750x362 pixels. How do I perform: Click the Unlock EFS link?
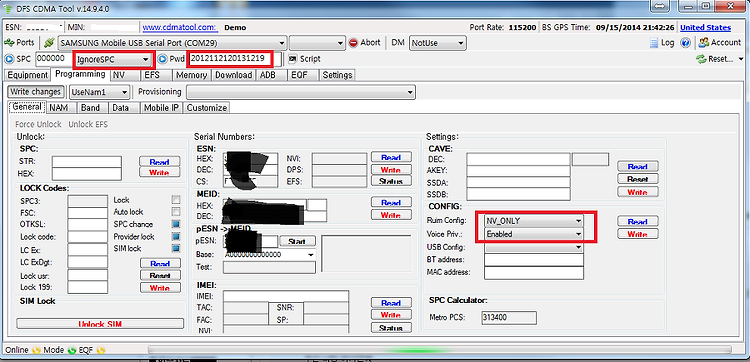(x=88, y=124)
